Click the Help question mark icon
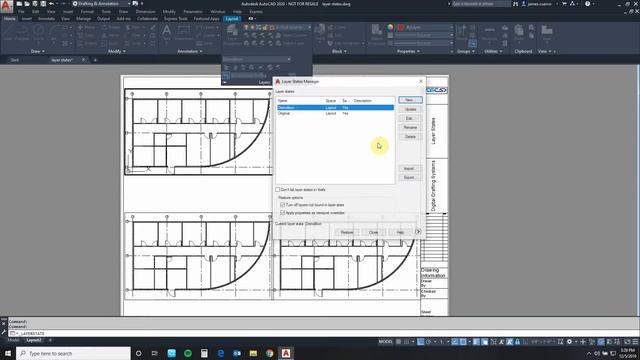 click(587, 4)
